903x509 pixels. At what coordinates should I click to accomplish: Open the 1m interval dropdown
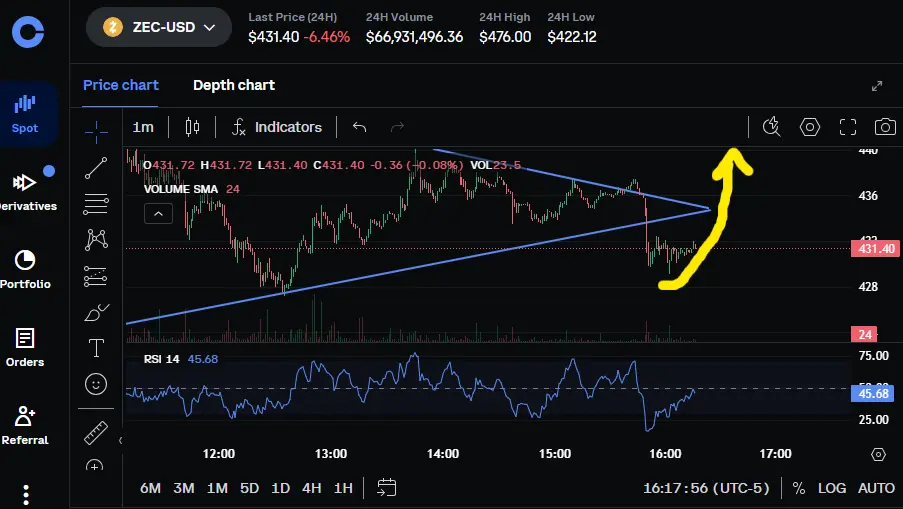tap(143, 127)
